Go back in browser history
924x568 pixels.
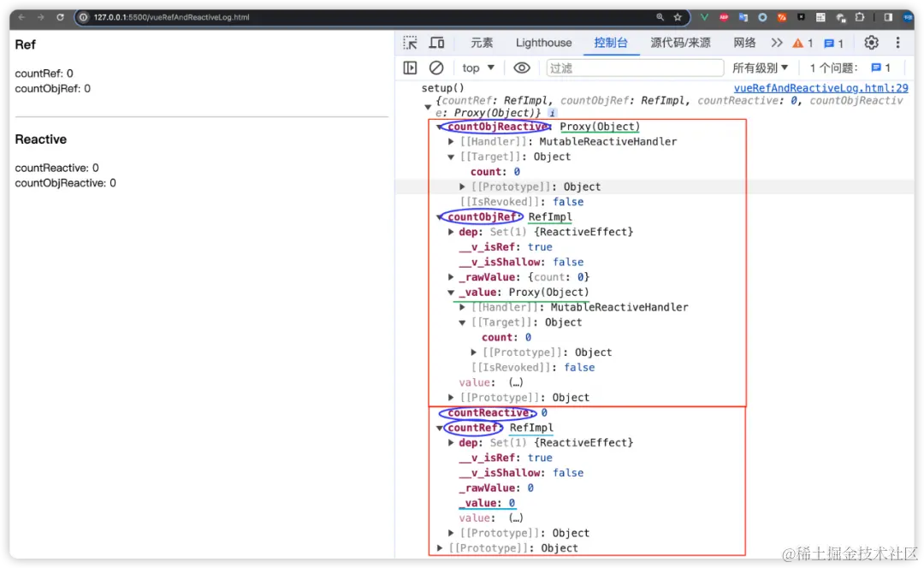pos(21,17)
